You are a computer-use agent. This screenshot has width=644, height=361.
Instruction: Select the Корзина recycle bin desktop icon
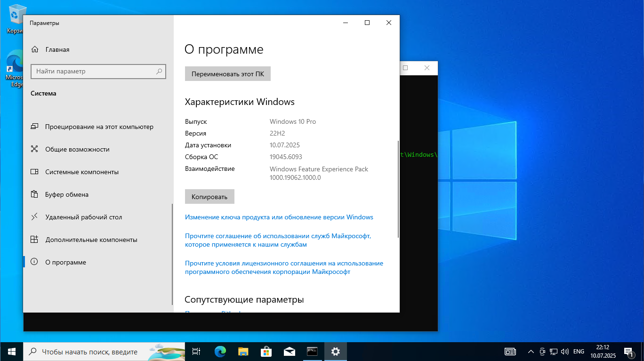(15, 19)
